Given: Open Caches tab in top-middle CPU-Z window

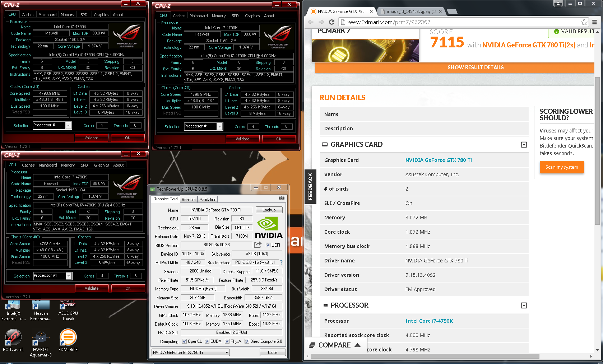Looking at the screenshot, I should [179, 16].
